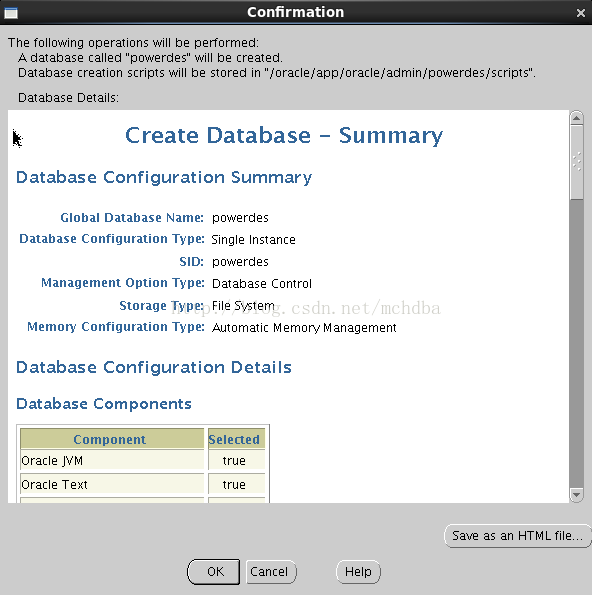The height and width of the screenshot is (595, 592).
Task: Click Save as an HTML file button
Action: tap(518, 536)
